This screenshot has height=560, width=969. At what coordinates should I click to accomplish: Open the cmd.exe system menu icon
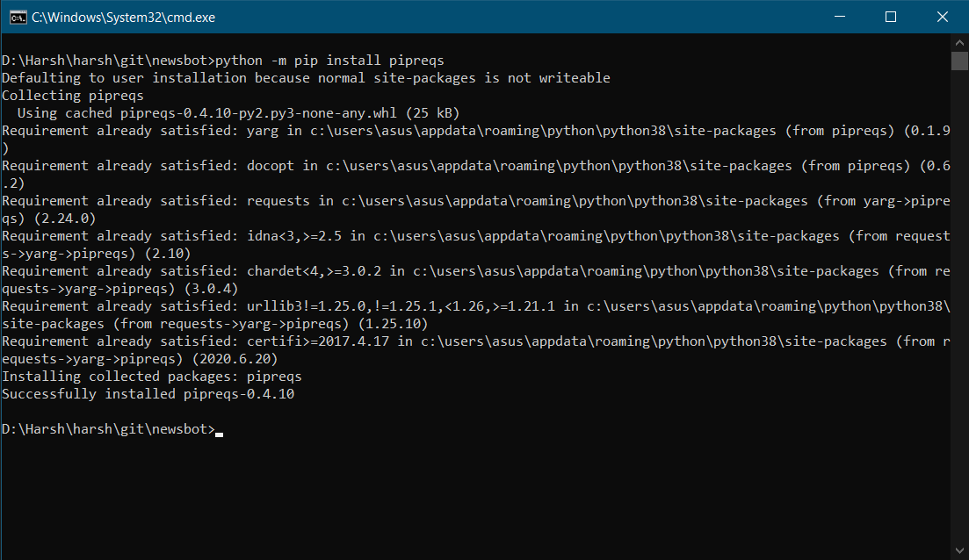[18, 18]
